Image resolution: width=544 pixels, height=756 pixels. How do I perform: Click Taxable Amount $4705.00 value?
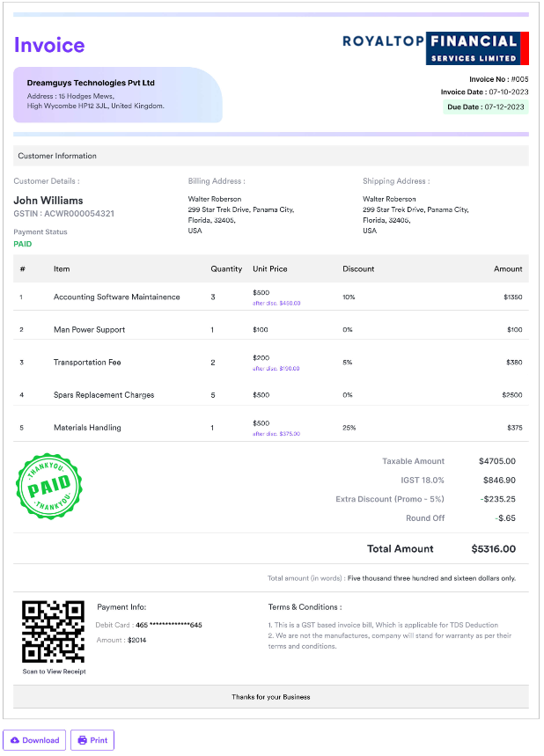[496, 461]
